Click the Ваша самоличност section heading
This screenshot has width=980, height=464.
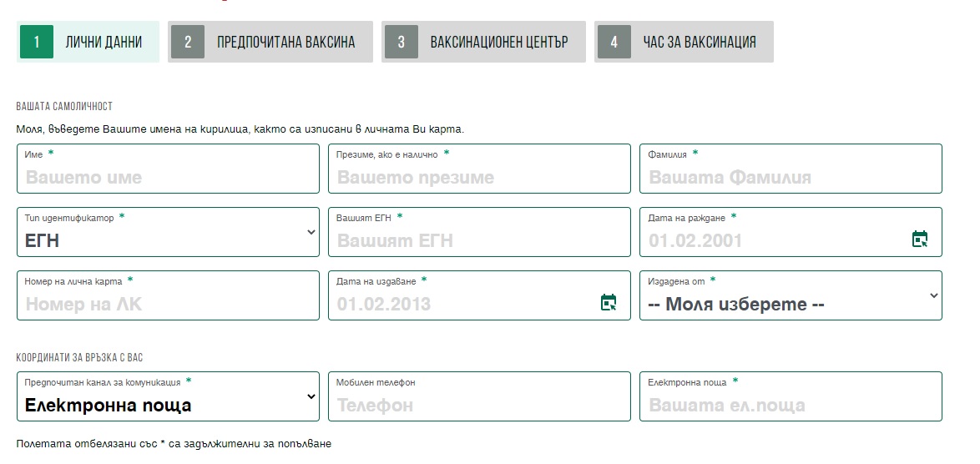(x=64, y=107)
